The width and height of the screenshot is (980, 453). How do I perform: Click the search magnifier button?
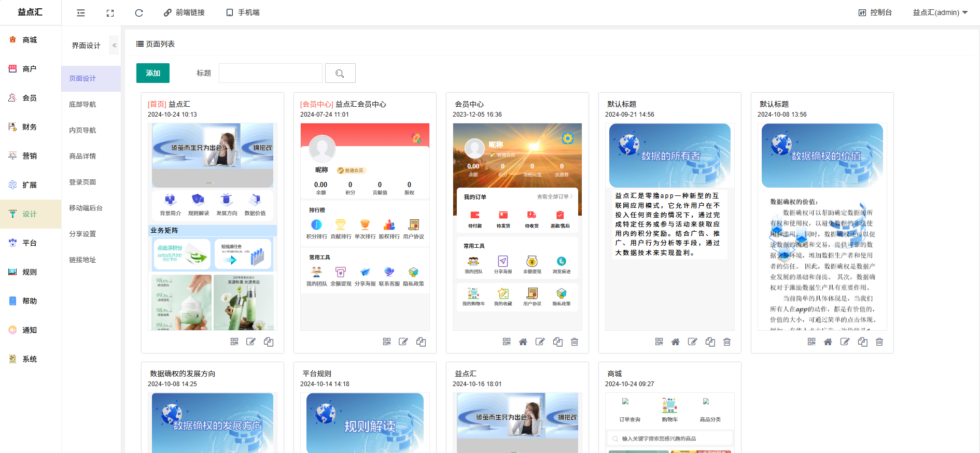click(x=340, y=74)
